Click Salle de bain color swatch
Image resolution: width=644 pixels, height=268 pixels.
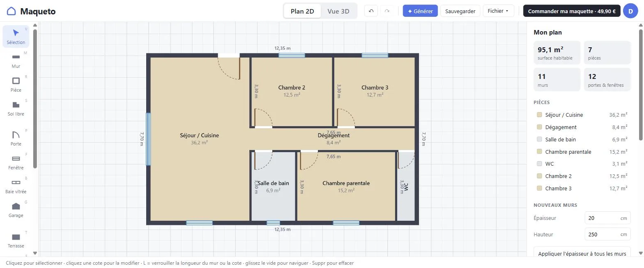(x=539, y=139)
